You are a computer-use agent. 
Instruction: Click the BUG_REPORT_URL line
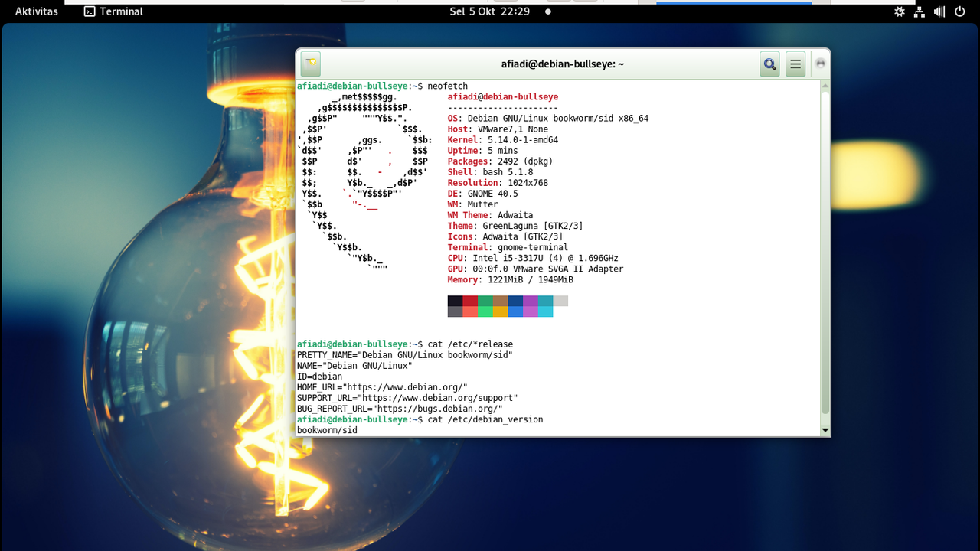tap(400, 409)
